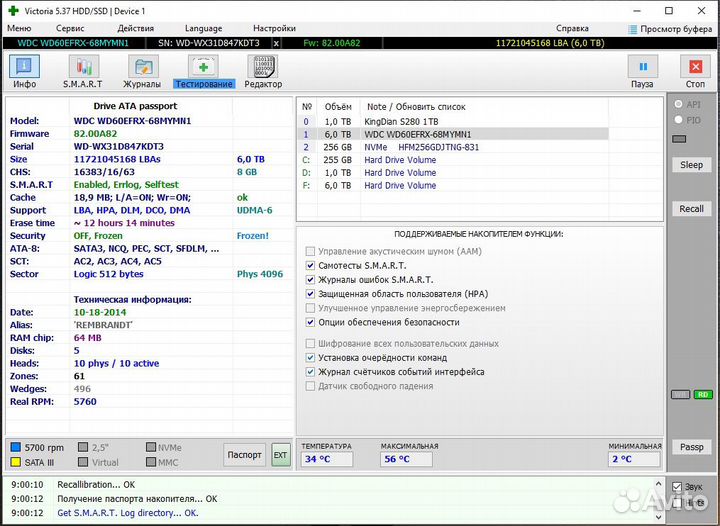The width and height of the screenshot is (720, 526).
Task: Click the log scroll down arrow
Action: click(x=658, y=518)
